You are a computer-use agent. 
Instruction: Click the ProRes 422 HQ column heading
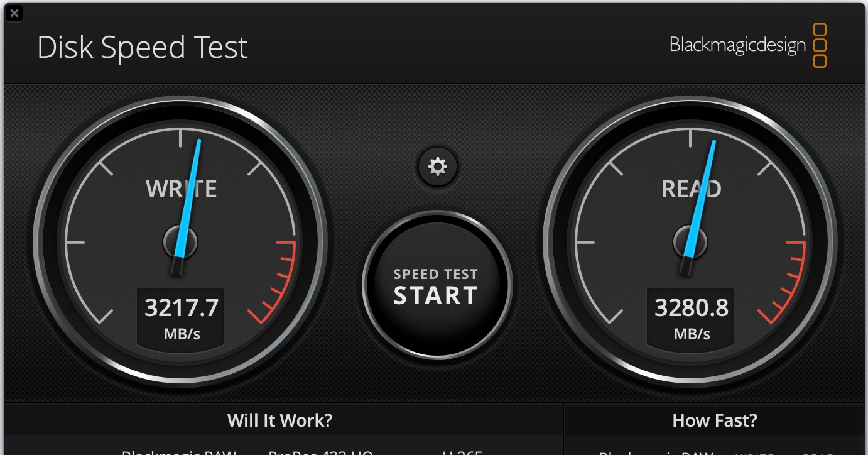coord(321,452)
